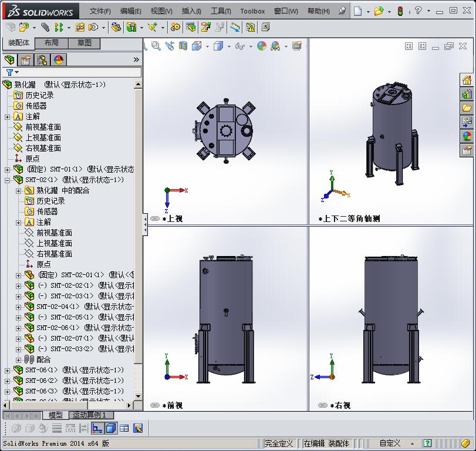
Task: Click the Instant3D icon on assembly toolbar
Action: (x=265, y=28)
